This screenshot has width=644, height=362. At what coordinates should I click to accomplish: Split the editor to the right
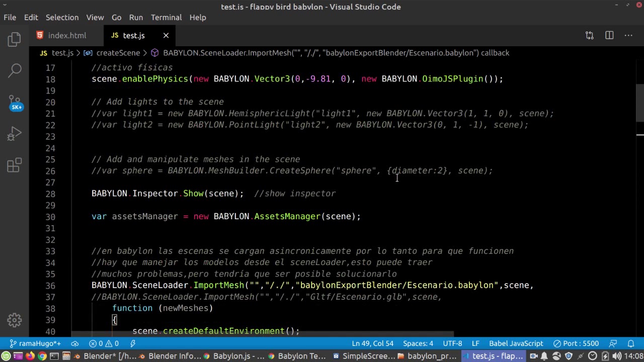coord(609,35)
